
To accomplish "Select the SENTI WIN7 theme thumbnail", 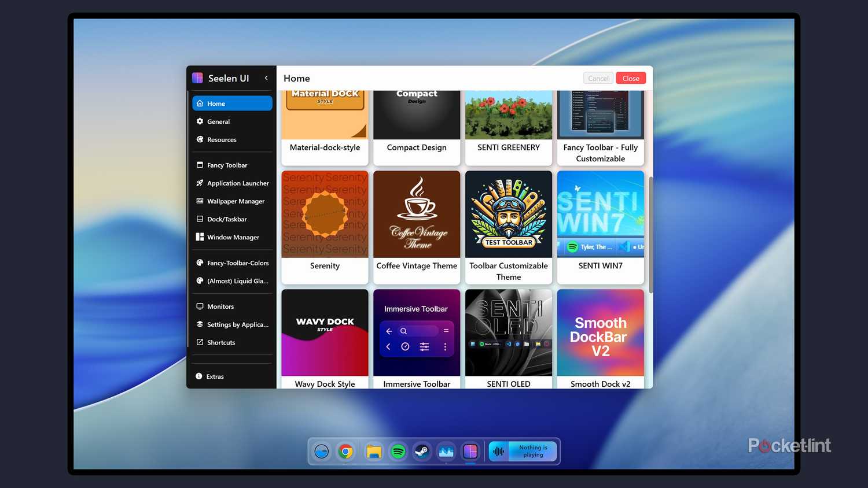I will tap(601, 214).
